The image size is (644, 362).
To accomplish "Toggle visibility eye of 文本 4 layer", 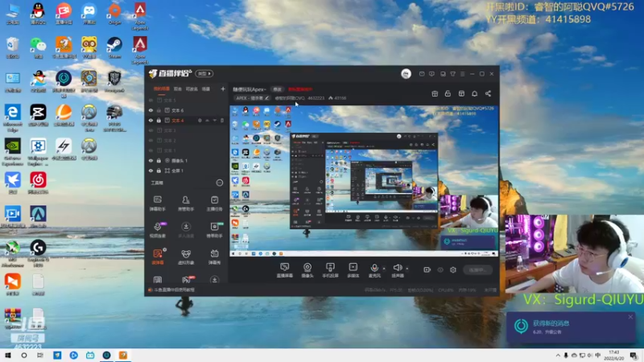I will (x=151, y=121).
